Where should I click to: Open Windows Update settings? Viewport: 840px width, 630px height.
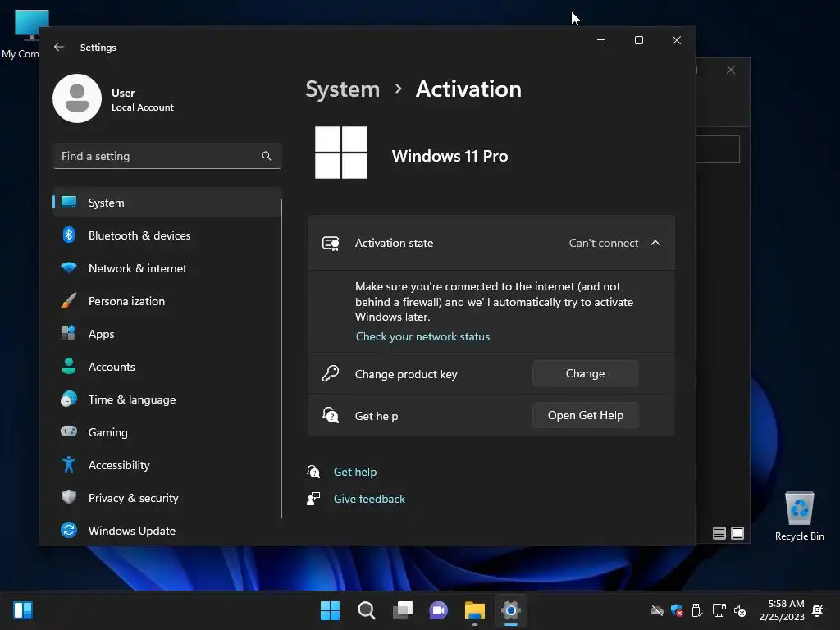point(167,531)
